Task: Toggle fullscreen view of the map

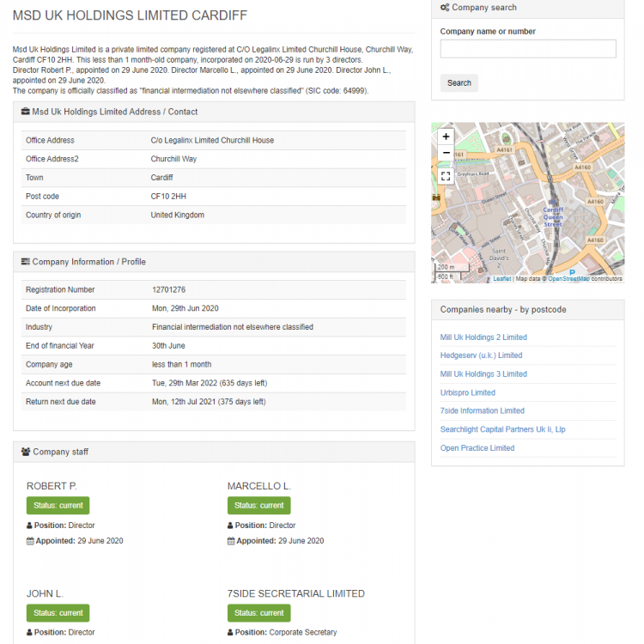Action: pos(446,176)
